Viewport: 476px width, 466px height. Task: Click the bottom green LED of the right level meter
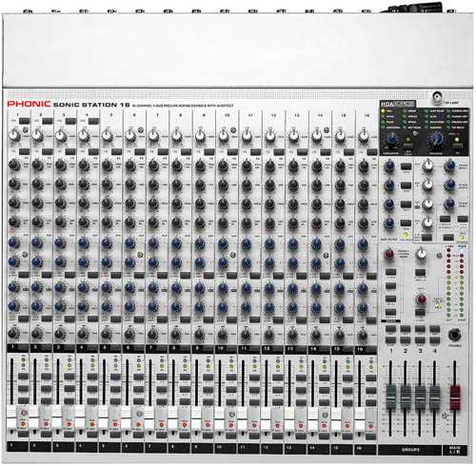coord(462,315)
